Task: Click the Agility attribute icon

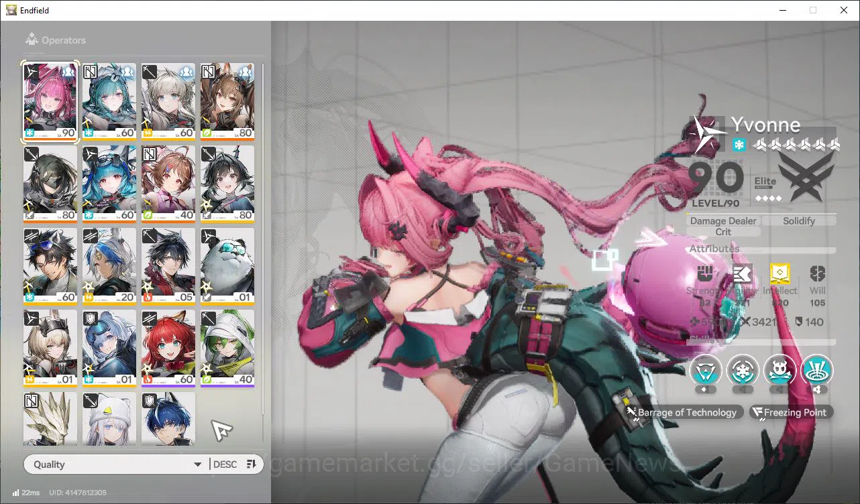Action: click(x=741, y=274)
